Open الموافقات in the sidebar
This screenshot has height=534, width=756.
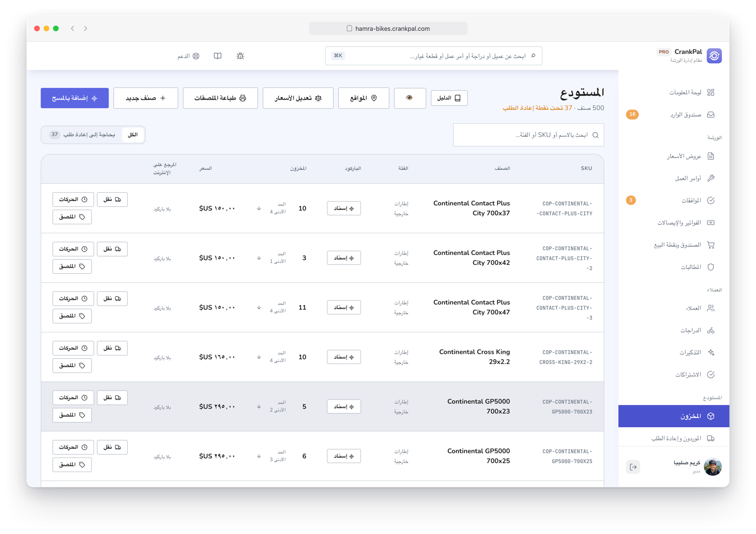674,201
